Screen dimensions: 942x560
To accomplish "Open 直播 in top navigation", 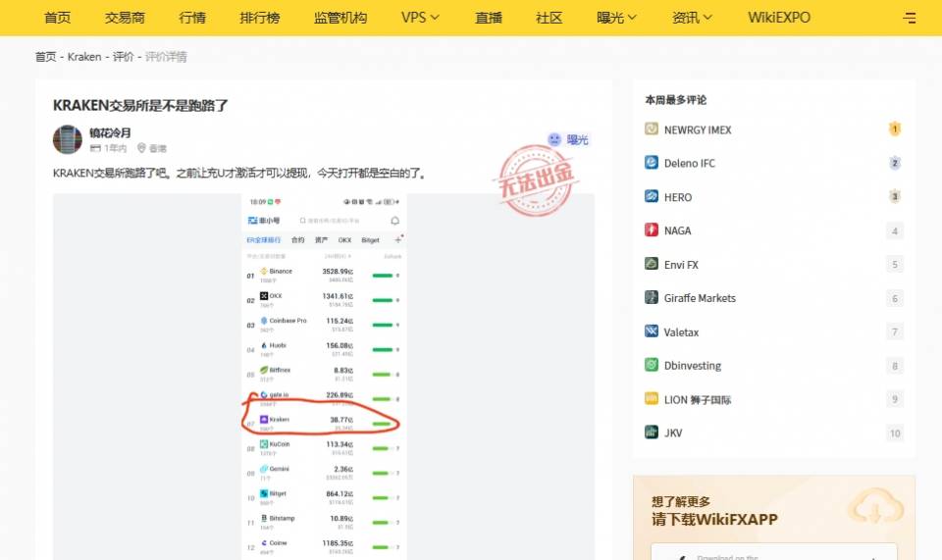I will (x=489, y=18).
